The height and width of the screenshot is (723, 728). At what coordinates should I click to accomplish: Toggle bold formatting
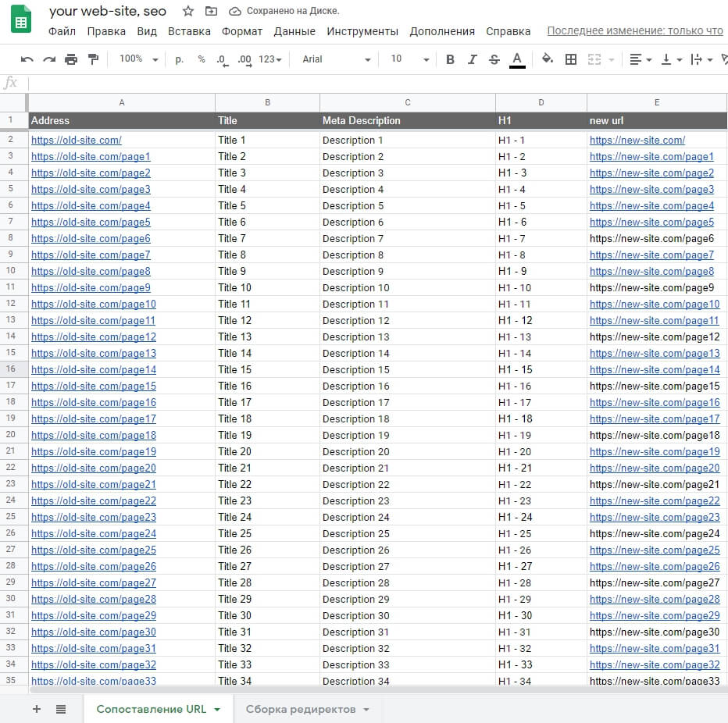(450, 59)
